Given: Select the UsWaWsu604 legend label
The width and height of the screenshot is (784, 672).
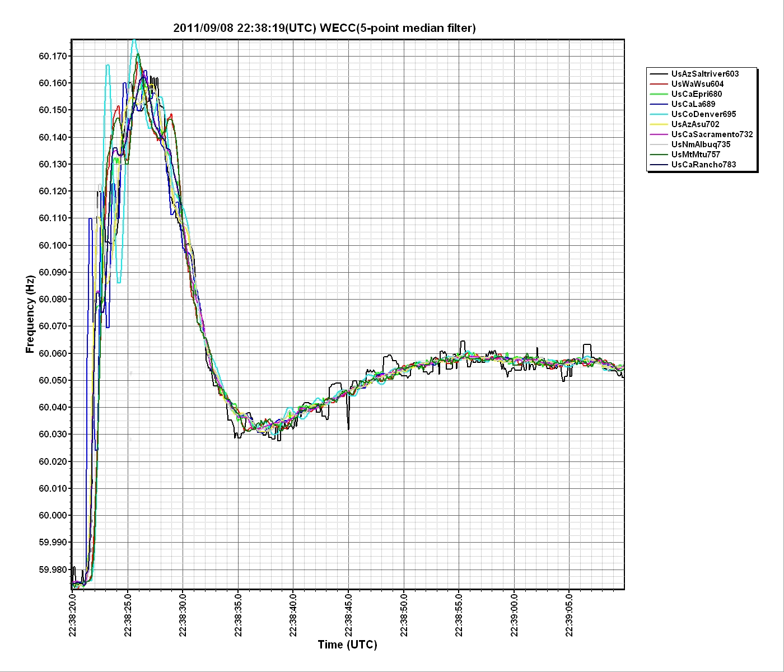Looking at the screenshot, I should point(697,84).
